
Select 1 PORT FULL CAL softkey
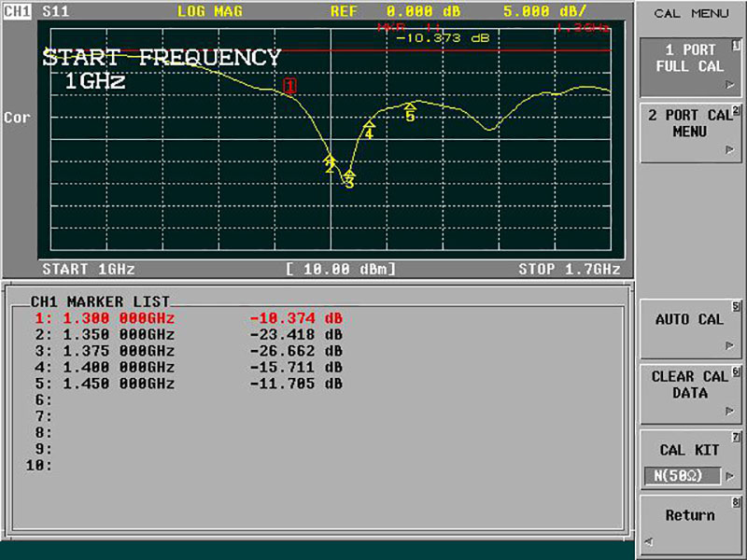point(690,67)
